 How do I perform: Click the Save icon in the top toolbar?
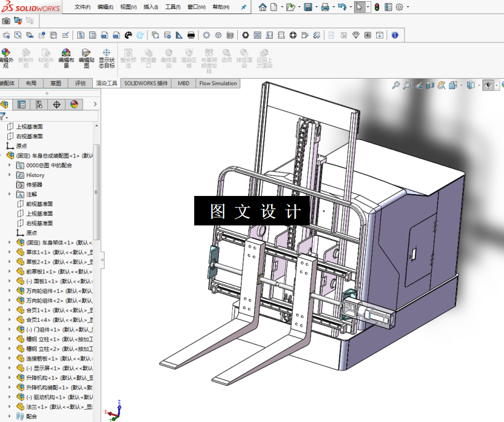(x=307, y=7)
